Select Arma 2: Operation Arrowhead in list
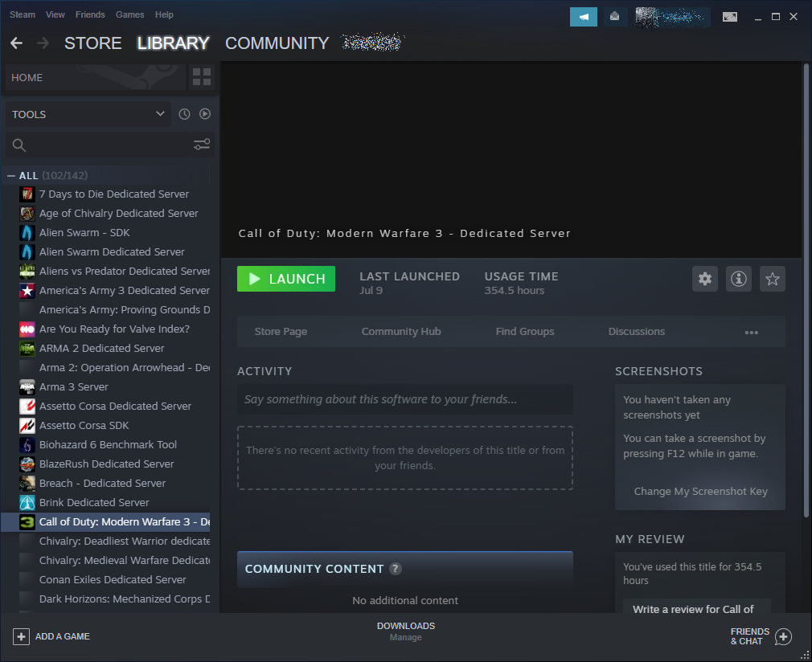Screen dimensions: 812x662 coord(125,367)
